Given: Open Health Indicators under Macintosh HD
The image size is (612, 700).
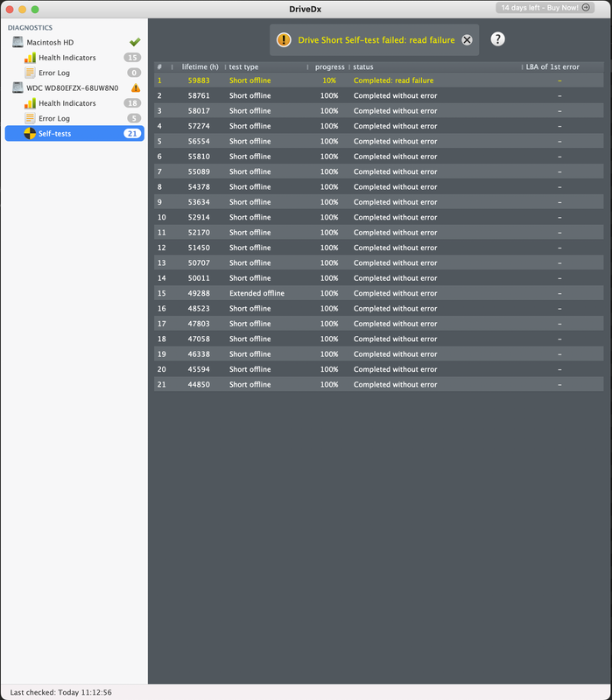Looking at the screenshot, I should pos(74,58).
